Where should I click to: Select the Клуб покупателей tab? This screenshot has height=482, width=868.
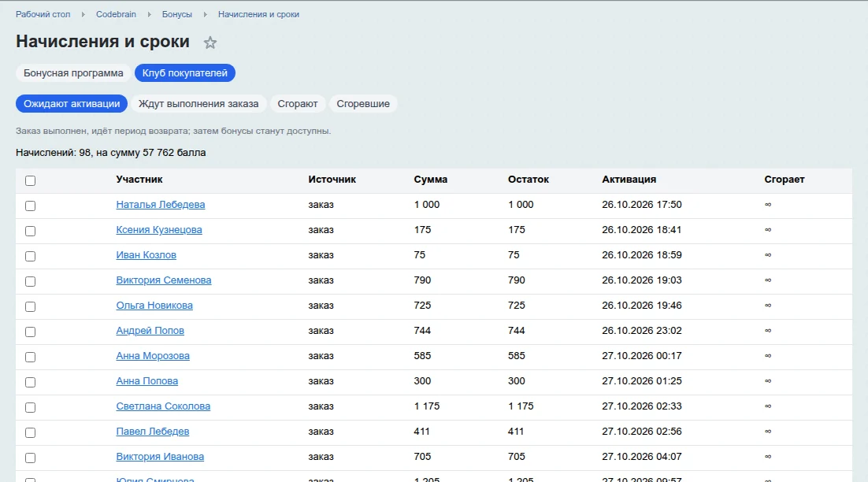pos(185,73)
